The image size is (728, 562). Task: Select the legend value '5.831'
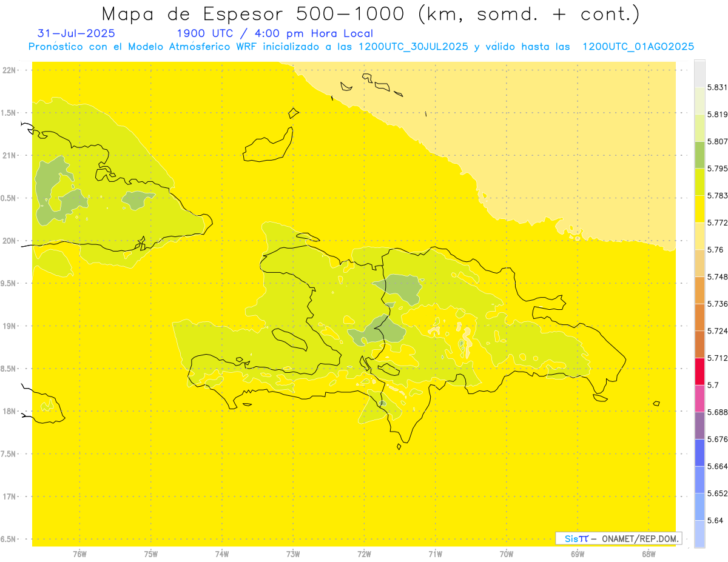pos(718,87)
